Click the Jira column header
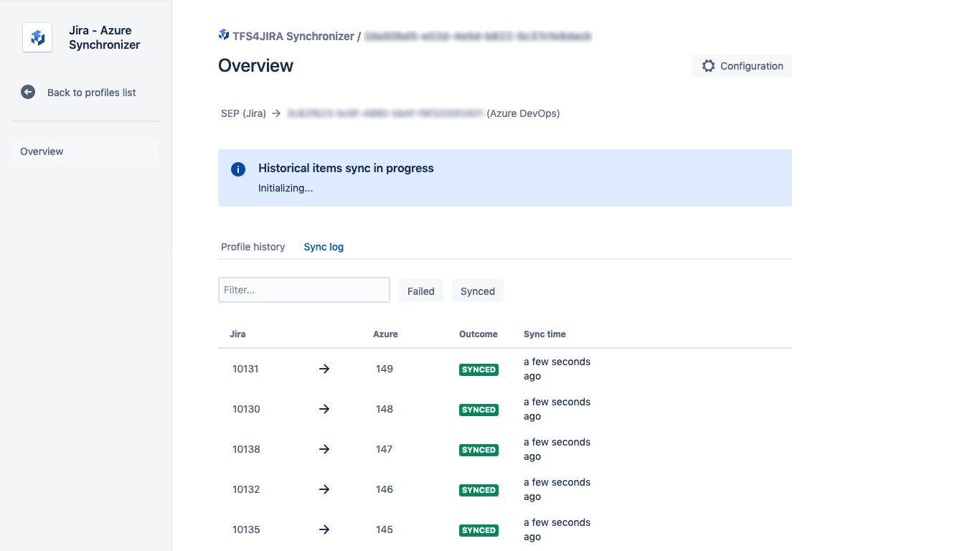Viewport: 980px width, 551px height. tap(237, 334)
